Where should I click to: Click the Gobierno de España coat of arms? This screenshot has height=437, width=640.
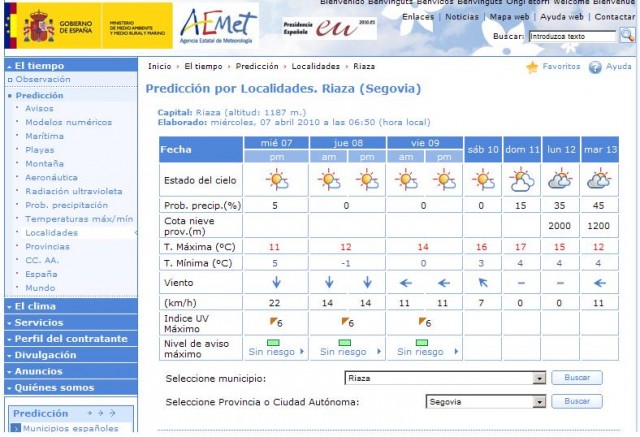[x=39, y=27]
